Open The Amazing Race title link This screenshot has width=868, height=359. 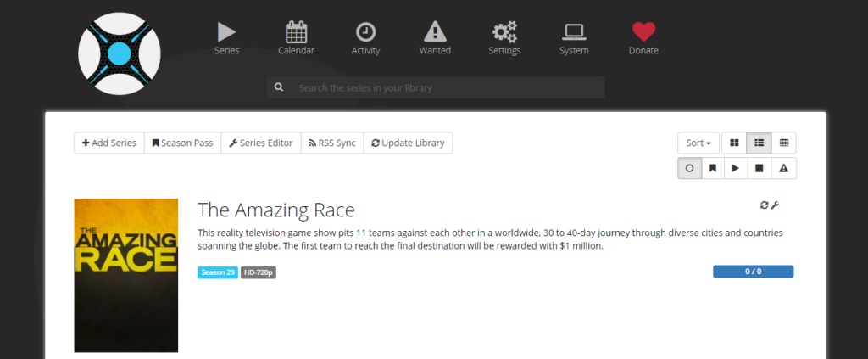point(276,210)
